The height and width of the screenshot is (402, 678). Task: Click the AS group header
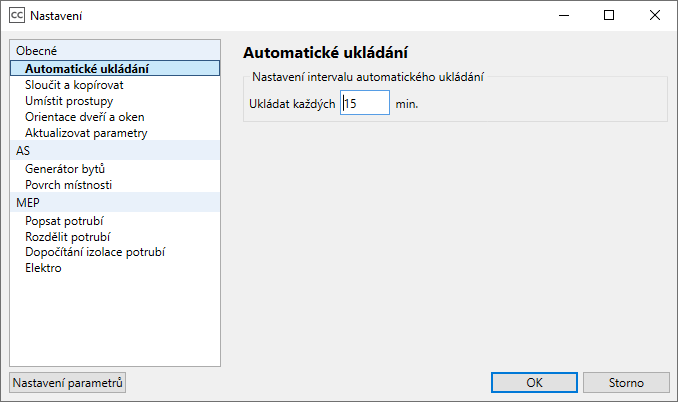[115, 150]
